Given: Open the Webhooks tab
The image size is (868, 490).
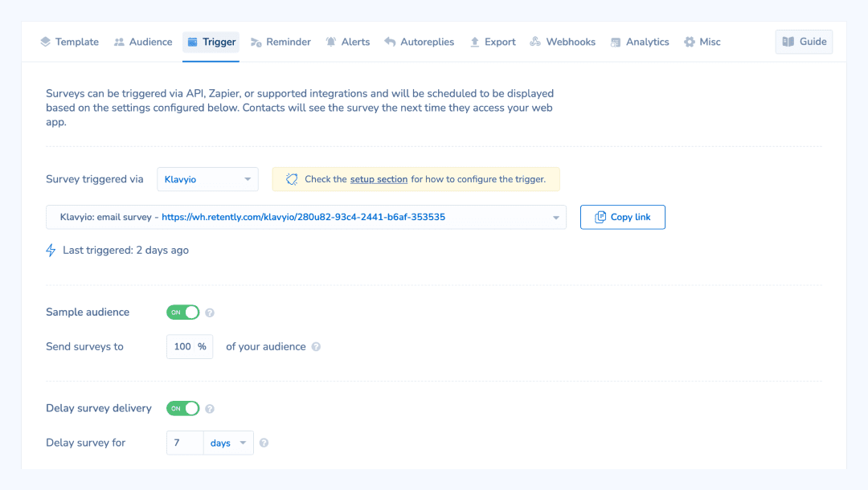Looking at the screenshot, I should tap(563, 42).
